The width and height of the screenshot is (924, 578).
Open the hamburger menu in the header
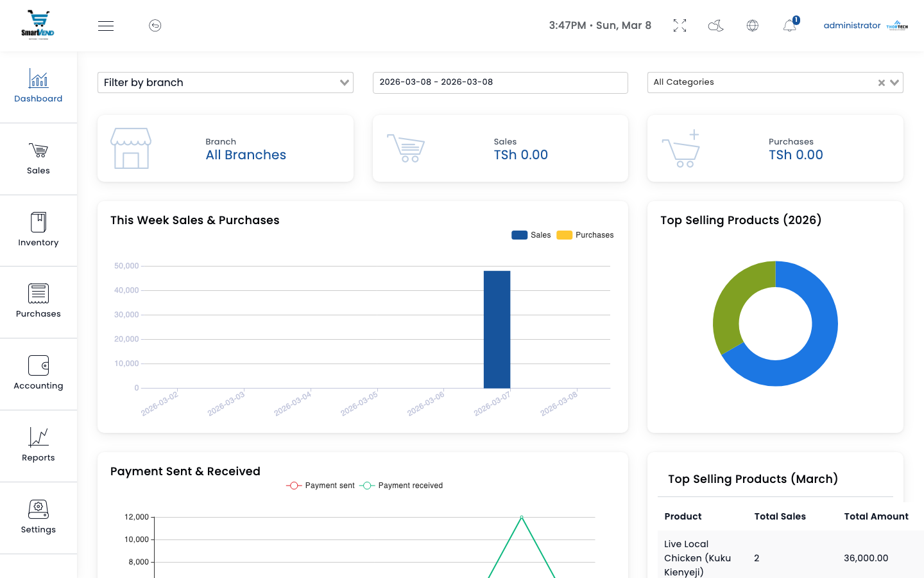[x=106, y=26]
